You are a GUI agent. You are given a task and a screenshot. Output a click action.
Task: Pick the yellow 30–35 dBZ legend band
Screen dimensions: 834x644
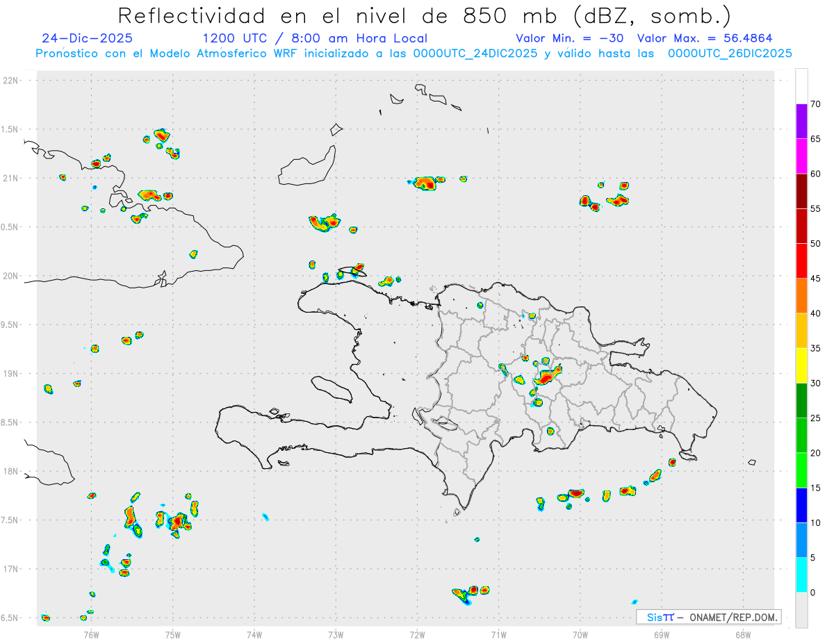801,365
